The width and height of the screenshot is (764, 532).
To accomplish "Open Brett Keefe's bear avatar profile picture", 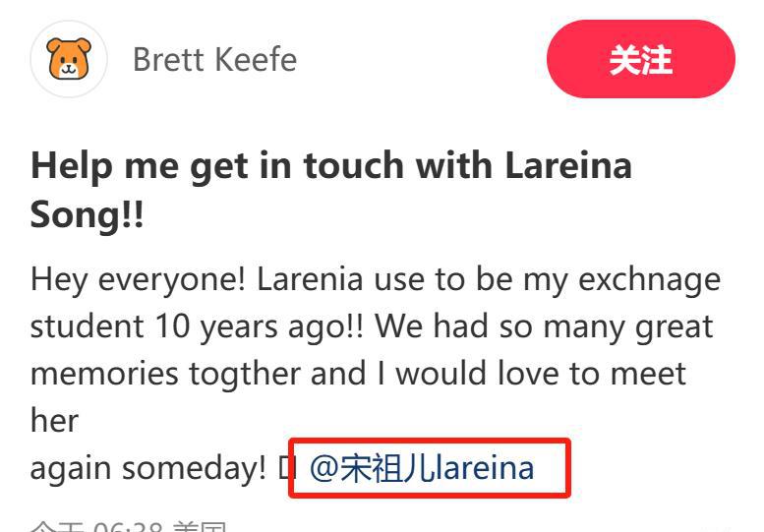I will [69, 59].
